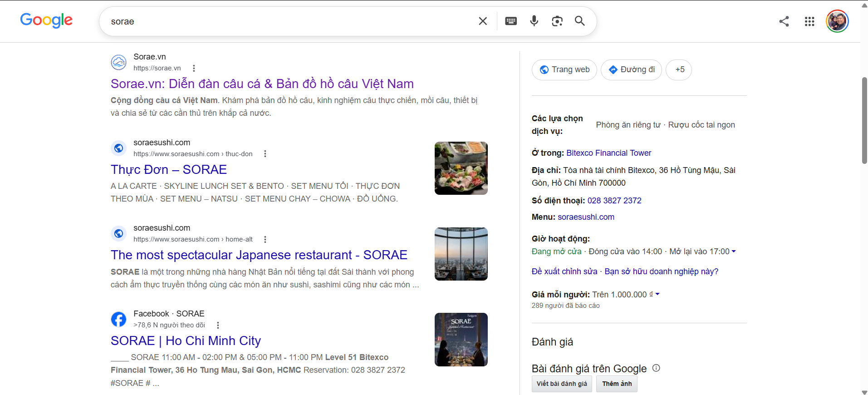This screenshot has width=868, height=395.
Task: Expand the opening hours dropdown arrow
Action: coord(734,252)
